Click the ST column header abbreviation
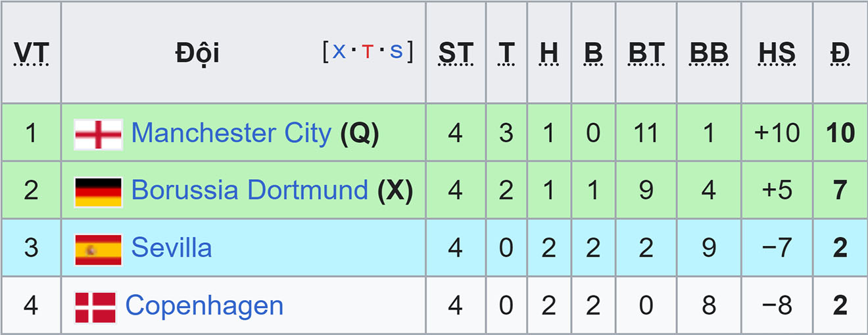Viewport: 868px width, 335px height. (456, 53)
